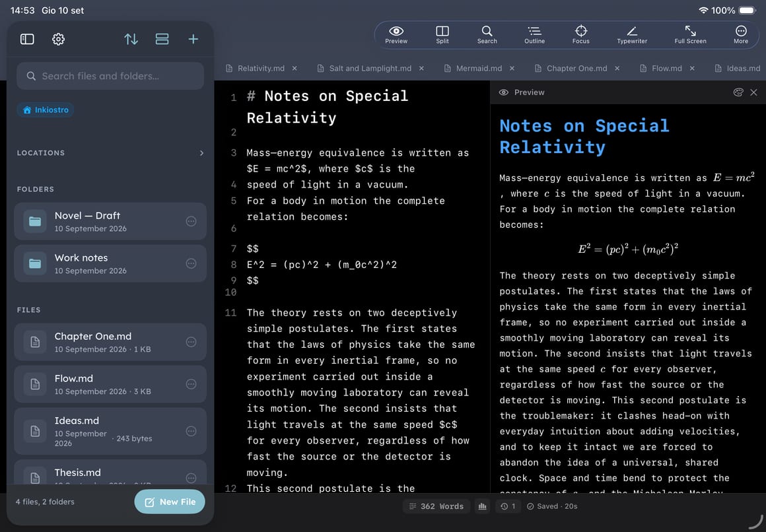Open options for Novel — Draft folder

pyautogui.click(x=191, y=221)
